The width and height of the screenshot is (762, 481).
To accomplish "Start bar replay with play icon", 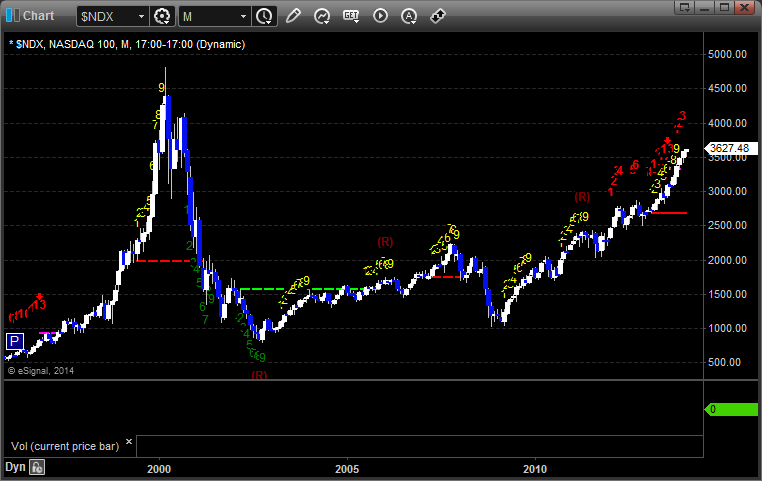I will tap(380, 16).
